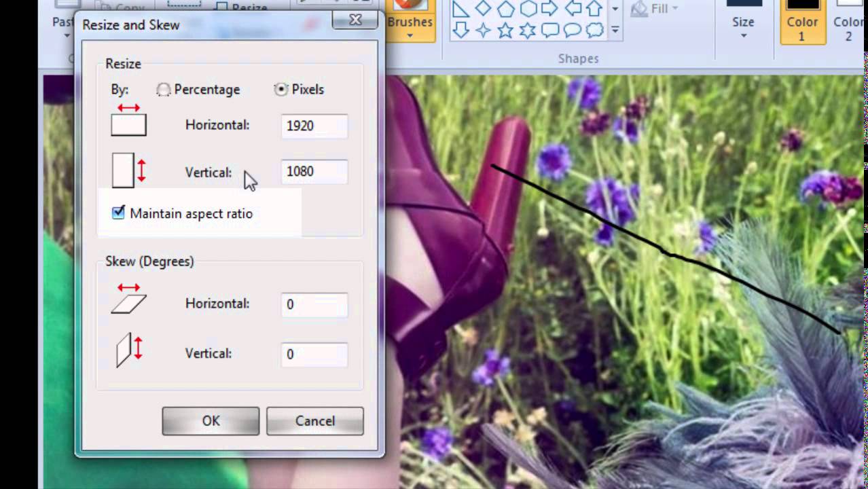
Task: Choose the six-point star shape
Action: coord(527,29)
